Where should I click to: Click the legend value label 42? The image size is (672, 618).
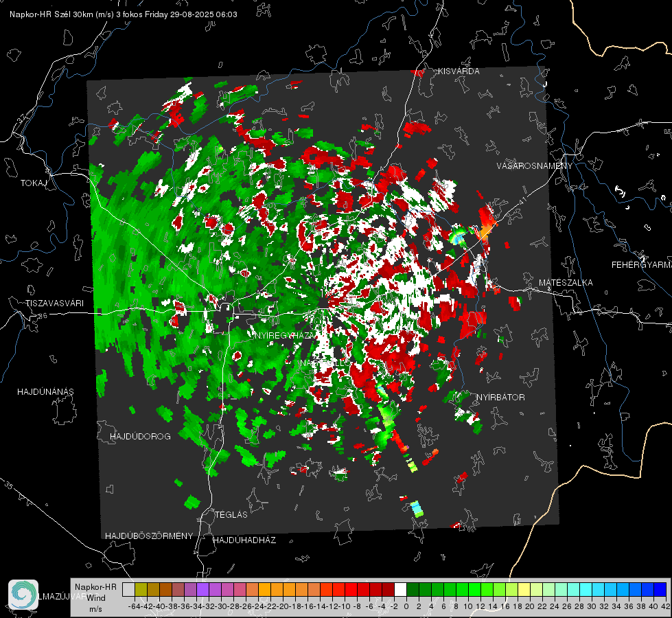(x=665, y=606)
